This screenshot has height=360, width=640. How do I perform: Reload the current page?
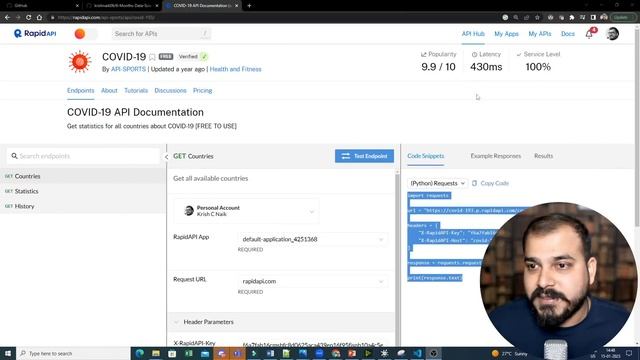pyautogui.click(x=29, y=18)
